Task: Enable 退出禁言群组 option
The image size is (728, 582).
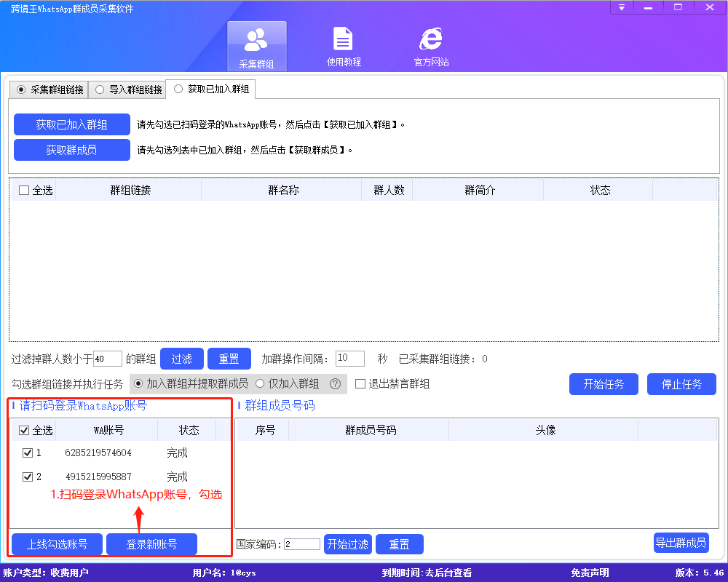Action: click(x=358, y=384)
